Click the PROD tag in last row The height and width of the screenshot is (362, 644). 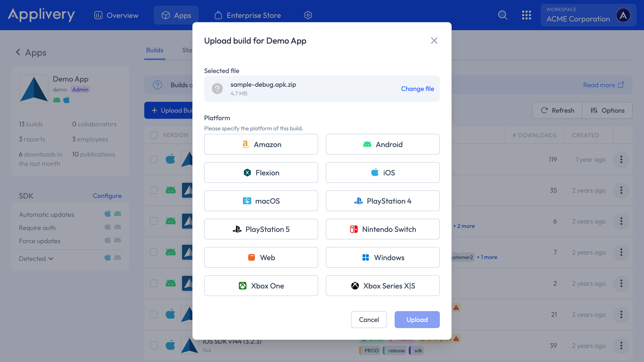pyautogui.click(x=370, y=350)
